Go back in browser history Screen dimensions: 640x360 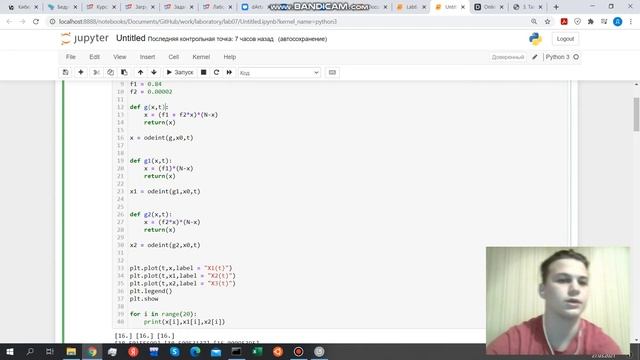coord(9,22)
